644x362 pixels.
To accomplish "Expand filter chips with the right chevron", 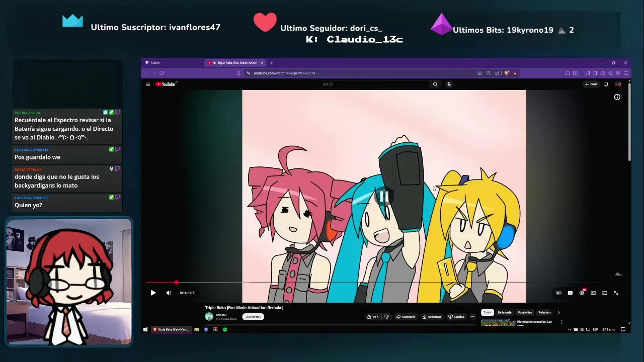I will click(x=558, y=312).
